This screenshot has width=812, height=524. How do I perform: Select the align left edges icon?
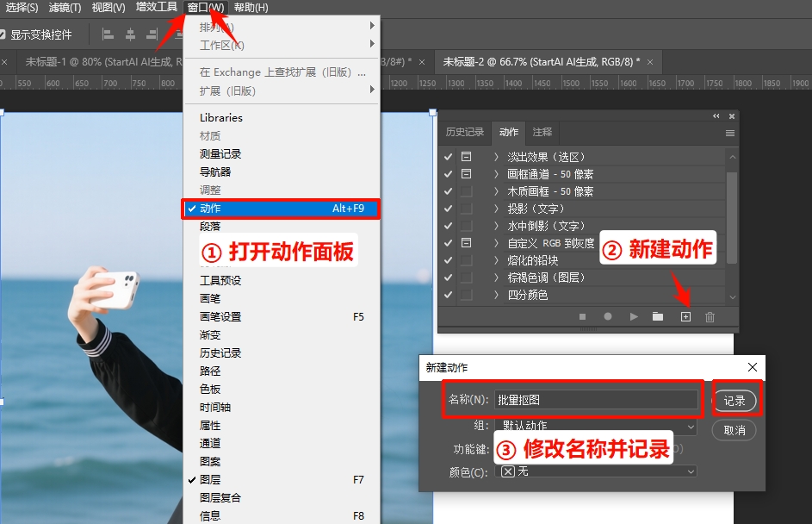click(109, 34)
